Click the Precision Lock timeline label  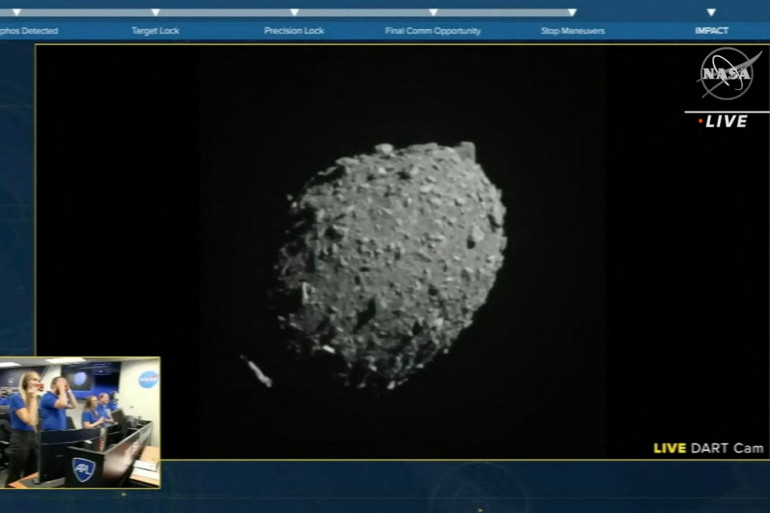click(294, 31)
